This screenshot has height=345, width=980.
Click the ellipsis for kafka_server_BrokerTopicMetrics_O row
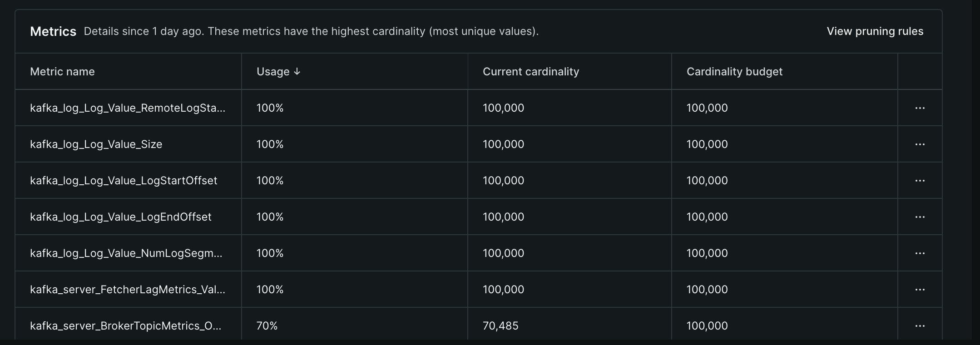pos(921,325)
